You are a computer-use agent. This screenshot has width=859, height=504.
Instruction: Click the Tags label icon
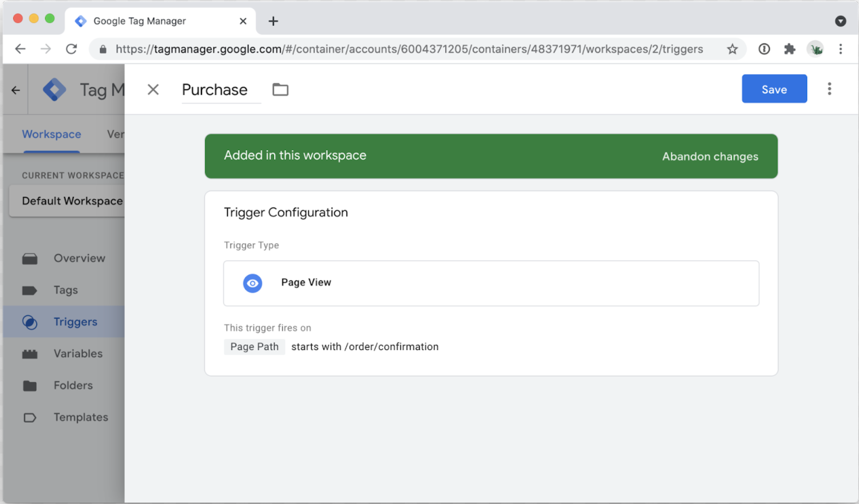tap(30, 290)
